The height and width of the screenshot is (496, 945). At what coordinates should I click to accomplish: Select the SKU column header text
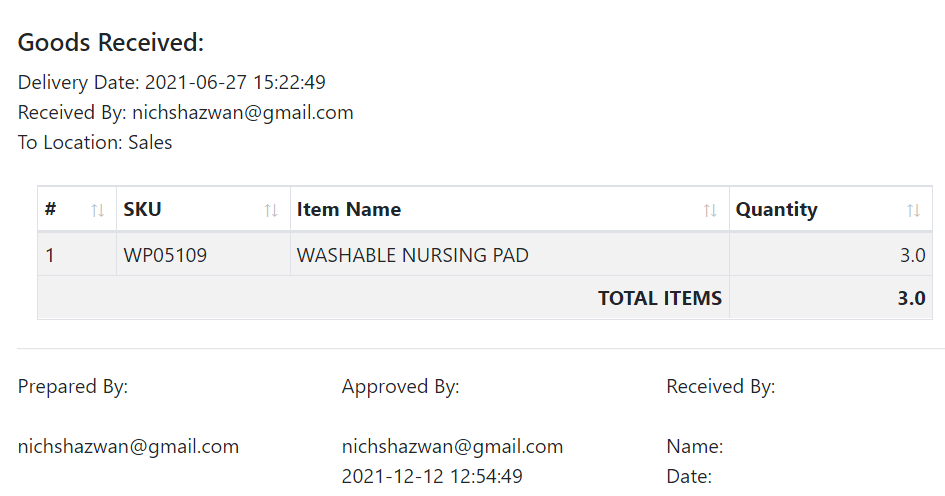click(142, 209)
